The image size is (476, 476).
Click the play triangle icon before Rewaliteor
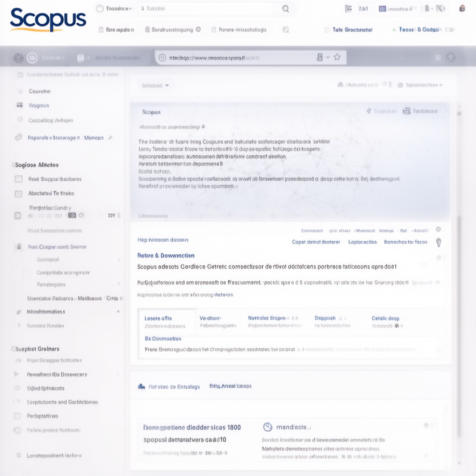pos(16,374)
